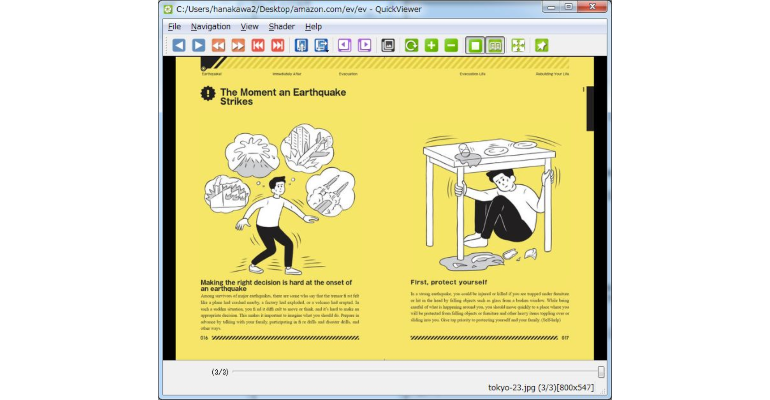The image size is (770, 400).
Task: Open the Shader menu
Action: tap(281, 27)
